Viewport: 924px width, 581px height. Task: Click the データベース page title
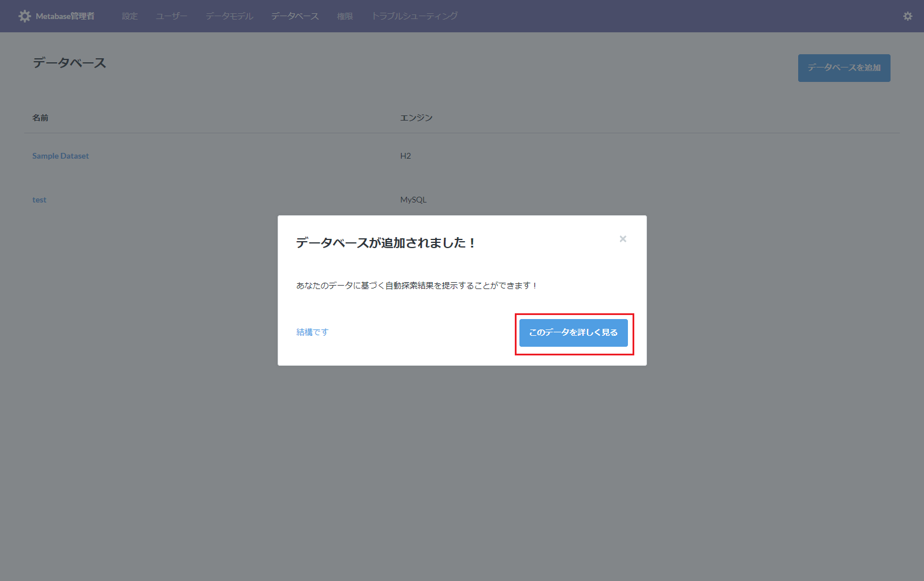(69, 63)
